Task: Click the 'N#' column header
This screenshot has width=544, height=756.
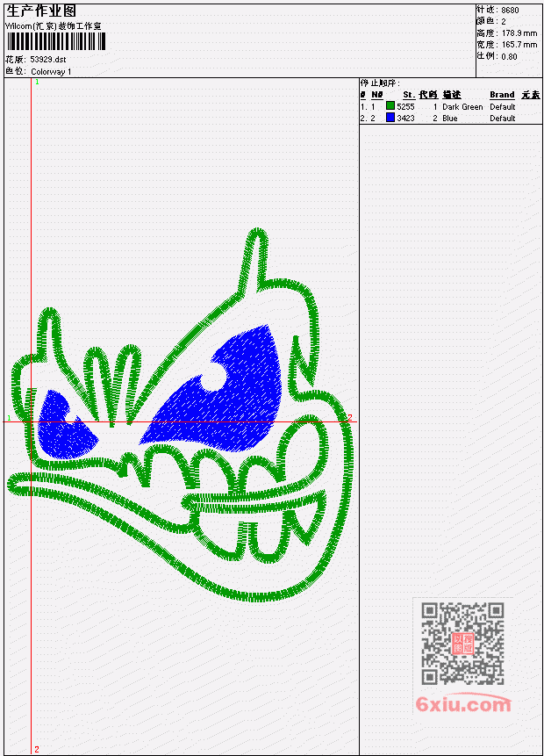Action: 376,95
